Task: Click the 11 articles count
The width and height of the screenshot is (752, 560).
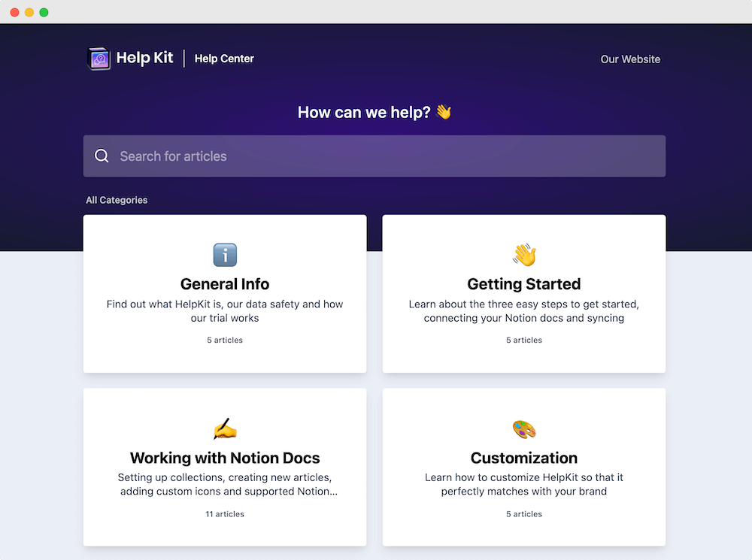Action: pyautogui.click(x=225, y=514)
